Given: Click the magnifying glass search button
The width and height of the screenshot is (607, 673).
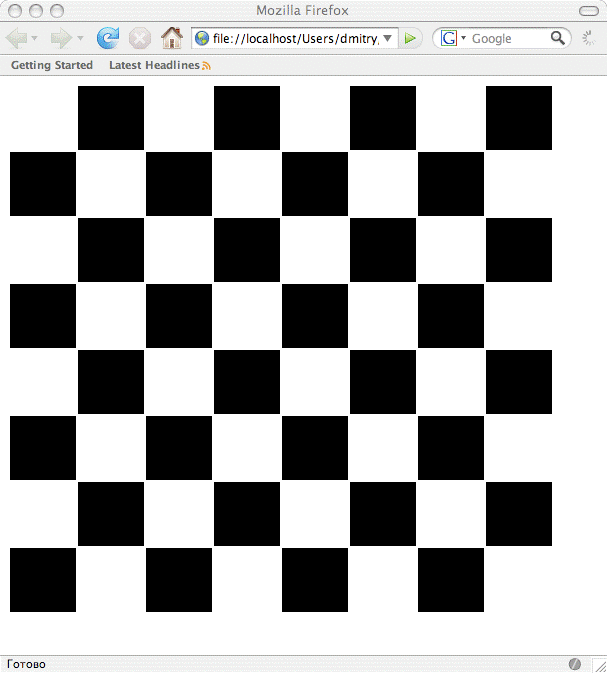Looking at the screenshot, I should [x=558, y=38].
